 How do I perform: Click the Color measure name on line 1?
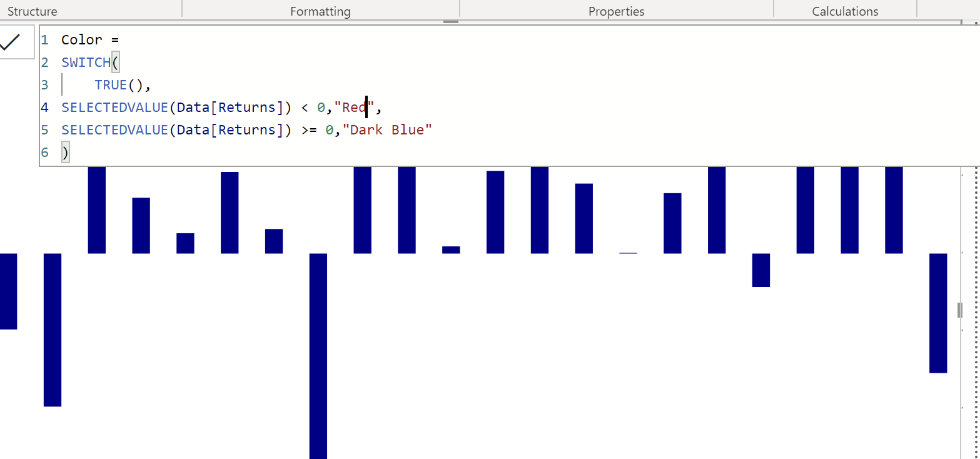81,40
